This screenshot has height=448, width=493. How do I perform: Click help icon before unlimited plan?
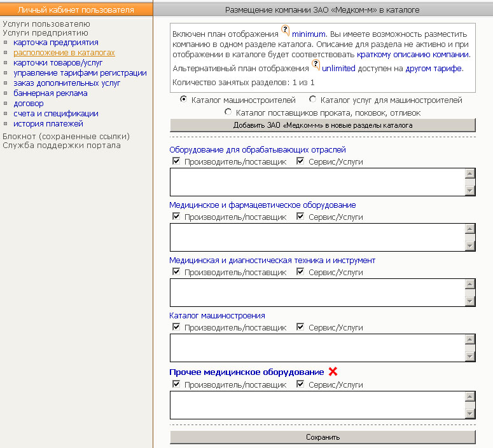pyautogui.click(x=316, y=65)
